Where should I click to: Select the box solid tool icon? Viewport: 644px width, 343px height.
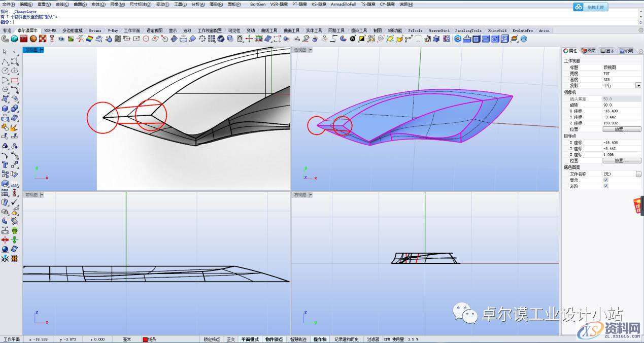click(x=5, y=109)
